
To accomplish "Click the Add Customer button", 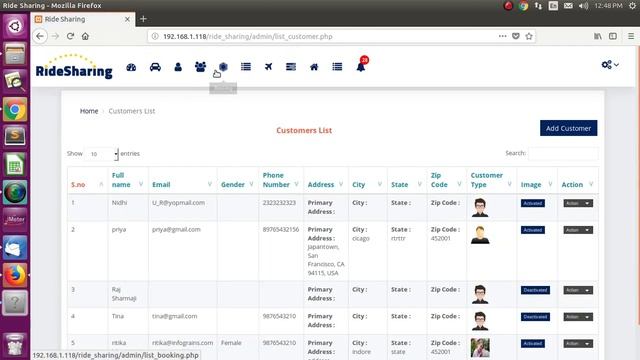I will coord(569,128).
